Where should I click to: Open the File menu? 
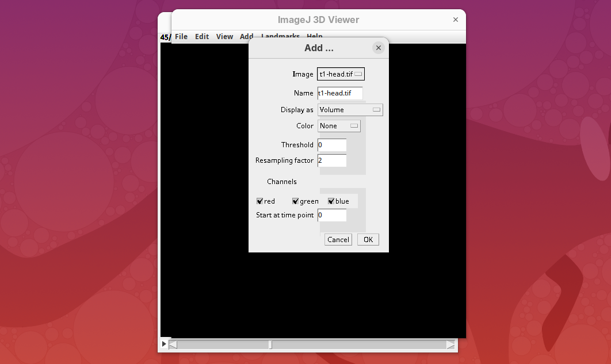tap(181, 37)
